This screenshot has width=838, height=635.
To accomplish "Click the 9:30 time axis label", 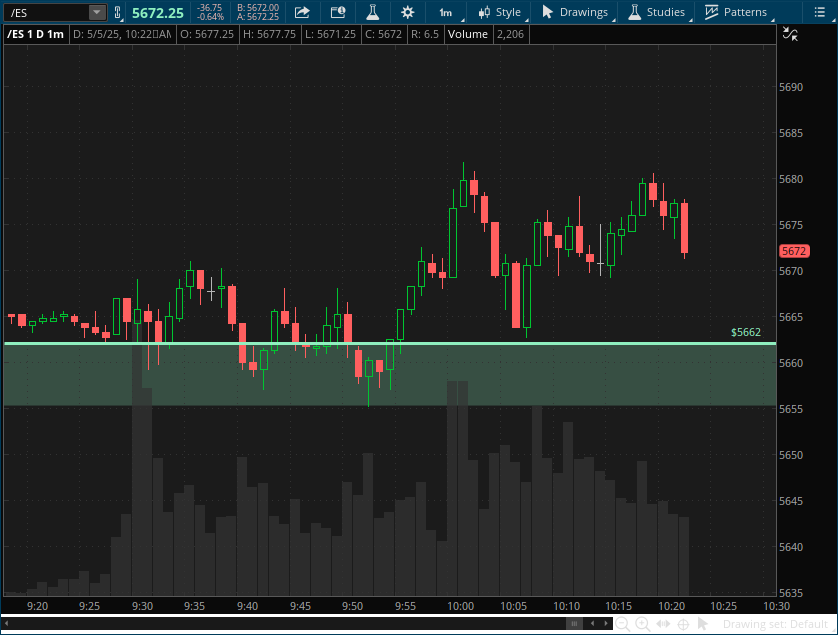I will [x=142, y=606].
